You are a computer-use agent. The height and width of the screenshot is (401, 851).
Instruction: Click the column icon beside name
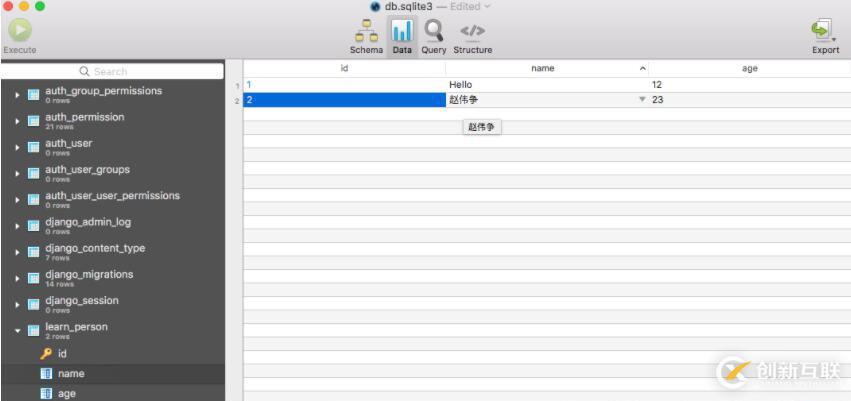pyautogui.click(x=46, y=373)
